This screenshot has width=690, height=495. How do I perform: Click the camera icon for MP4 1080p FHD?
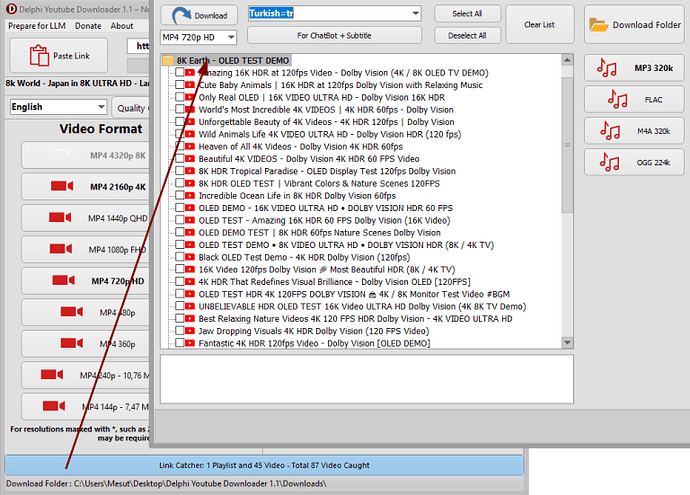tap(61, 249)
